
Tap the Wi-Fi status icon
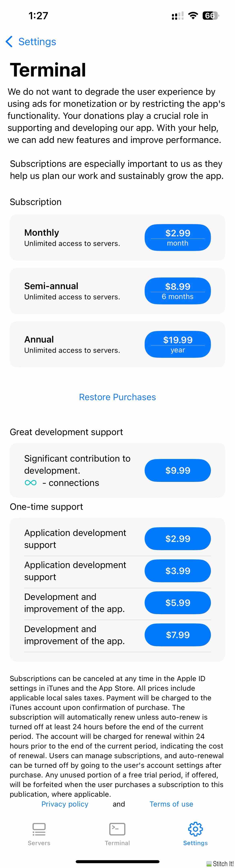coord(193,15)
